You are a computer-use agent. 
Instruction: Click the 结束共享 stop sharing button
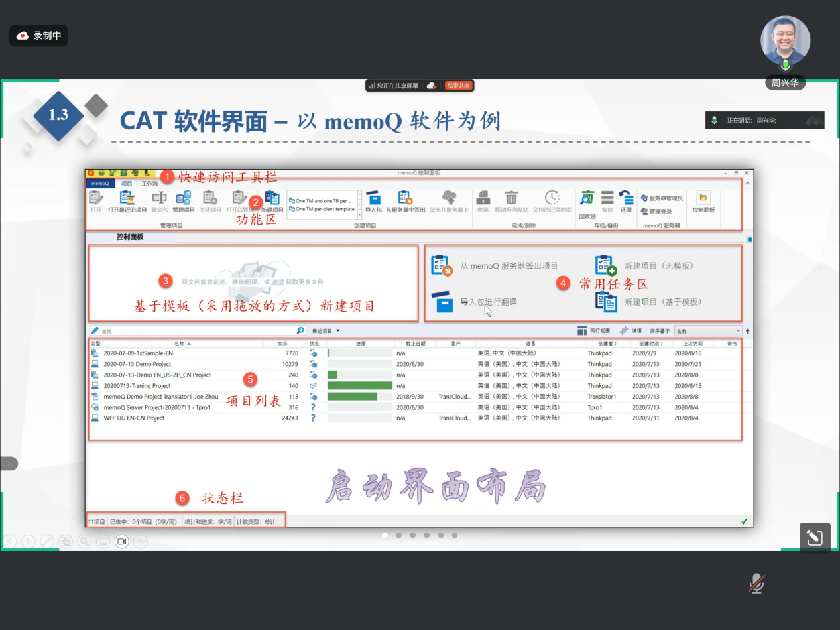pos(458,86)
